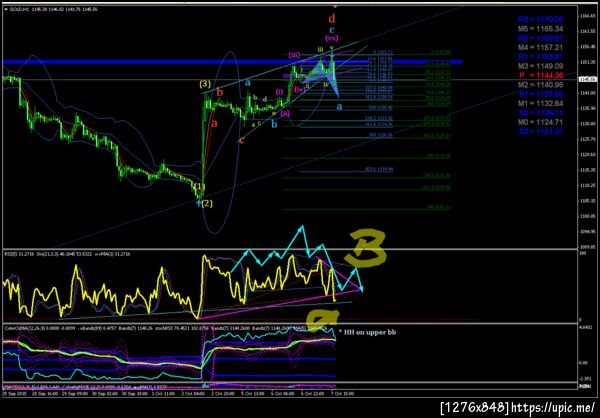
Task: Select the orange 'b' wave label
Action: (x=220, y=92)
